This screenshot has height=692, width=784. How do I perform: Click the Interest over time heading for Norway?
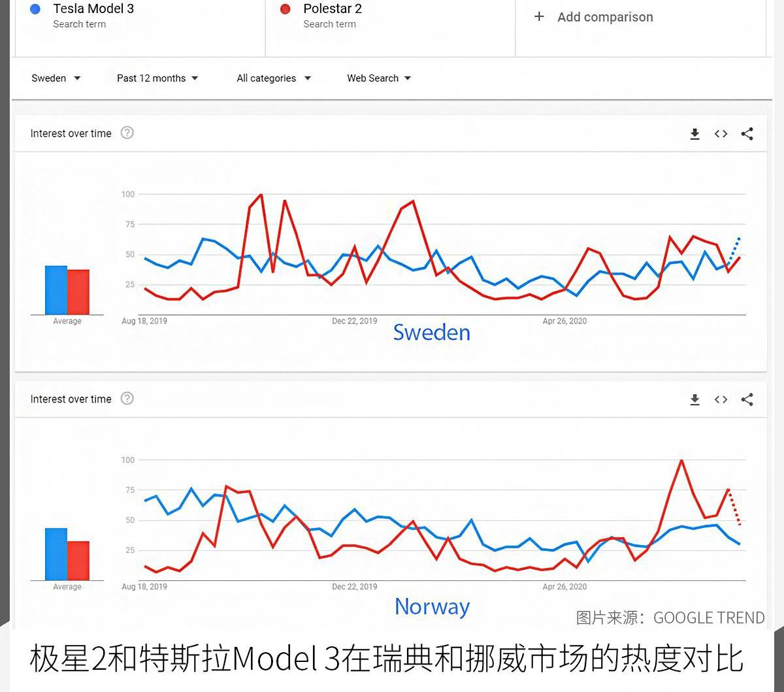point(71,399)
